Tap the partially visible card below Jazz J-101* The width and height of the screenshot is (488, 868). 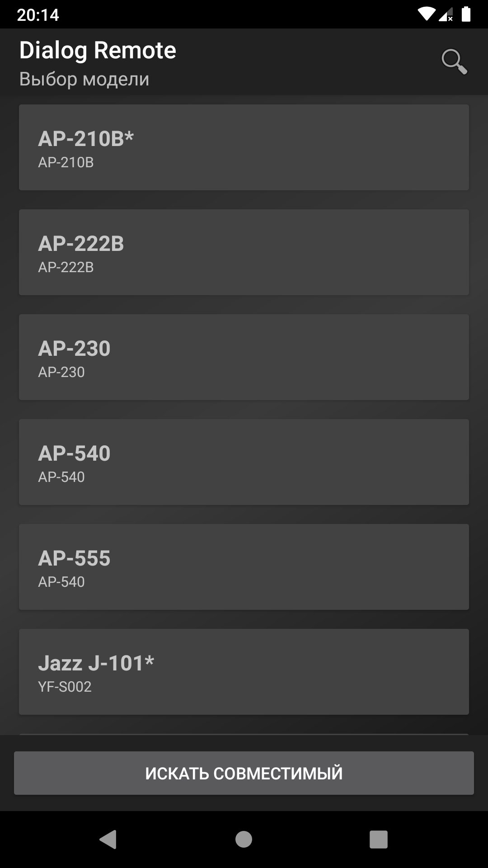(244, 734)
